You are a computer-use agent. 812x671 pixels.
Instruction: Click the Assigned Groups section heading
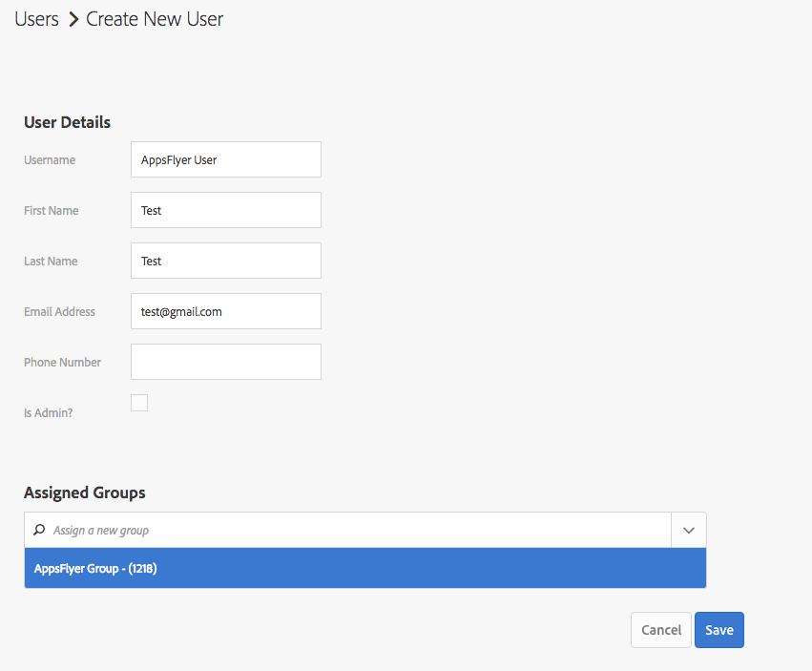84,493
